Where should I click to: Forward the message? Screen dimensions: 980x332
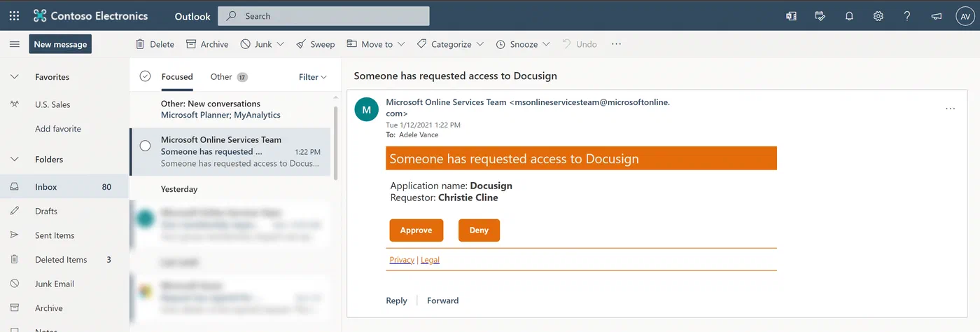pos(443,300)
